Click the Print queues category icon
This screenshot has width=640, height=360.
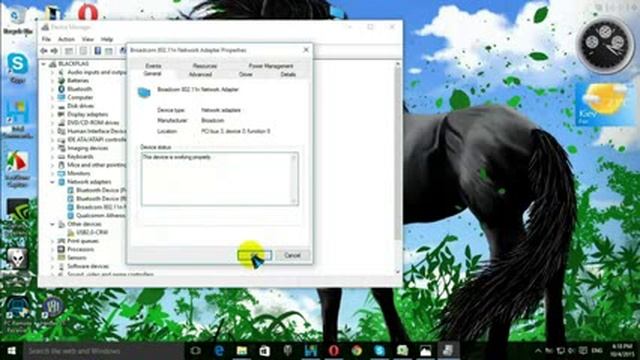click(x=61, y=241)
